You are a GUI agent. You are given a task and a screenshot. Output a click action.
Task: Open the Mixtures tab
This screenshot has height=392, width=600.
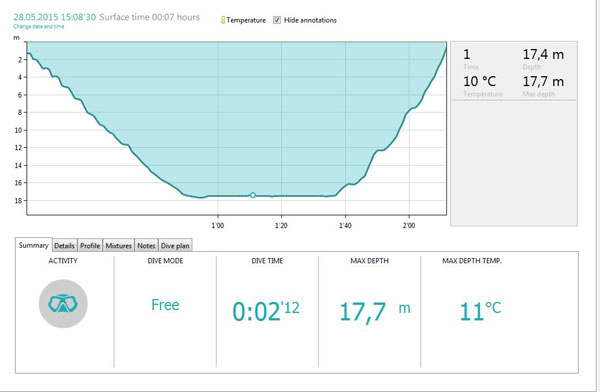(119, 246)
